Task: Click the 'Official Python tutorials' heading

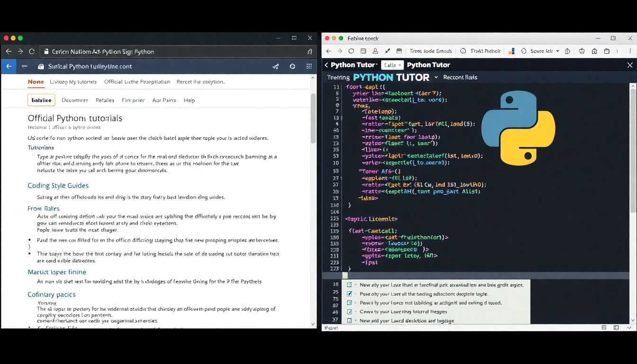Action: (x=75, y=118)
